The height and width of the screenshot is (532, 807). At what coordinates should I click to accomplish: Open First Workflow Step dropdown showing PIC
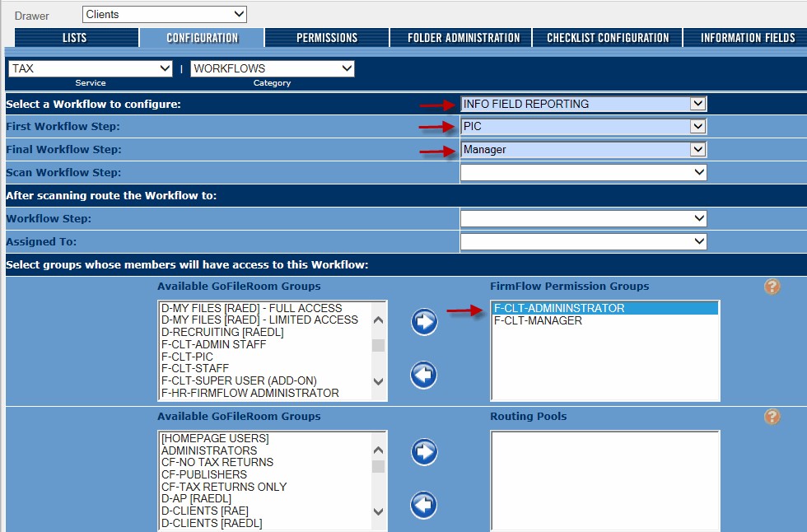pyautogui.click(x=583, y=127)
